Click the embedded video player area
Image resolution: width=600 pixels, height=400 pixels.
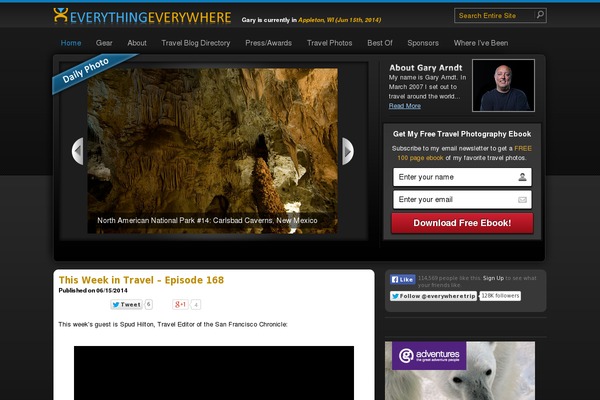(x=214, y=373)
